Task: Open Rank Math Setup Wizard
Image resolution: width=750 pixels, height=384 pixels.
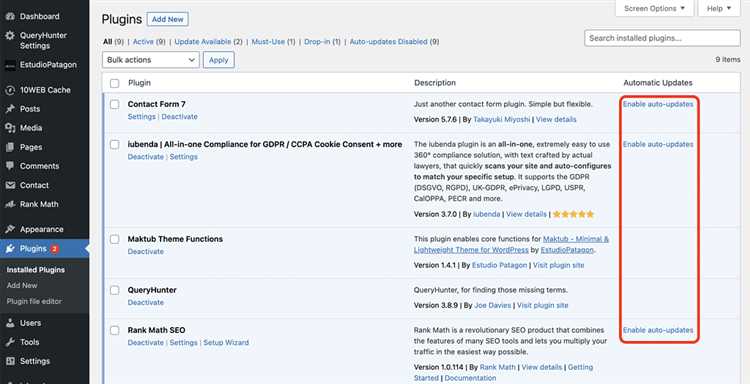Action: [x=226, y=343]
